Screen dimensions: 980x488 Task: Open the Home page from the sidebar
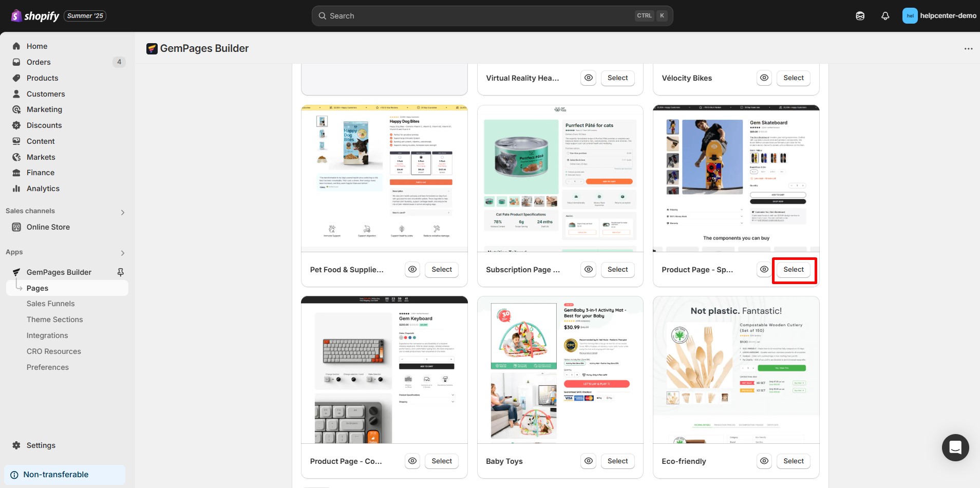pyautogui.click(x=36, y=46)
